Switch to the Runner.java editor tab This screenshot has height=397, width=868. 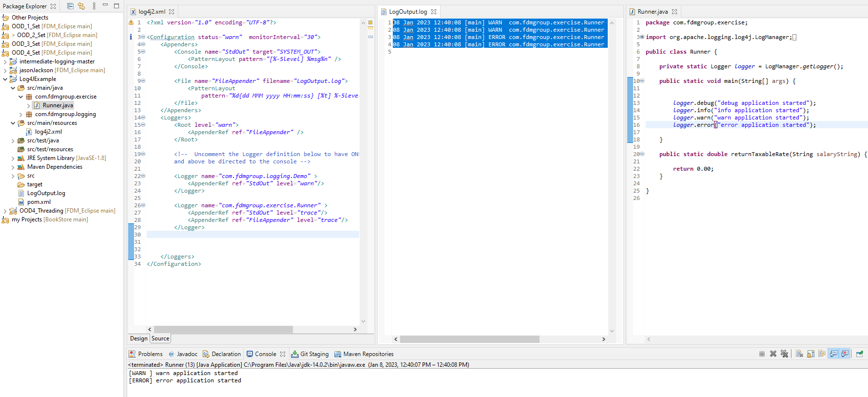click(x=653, y=12)
